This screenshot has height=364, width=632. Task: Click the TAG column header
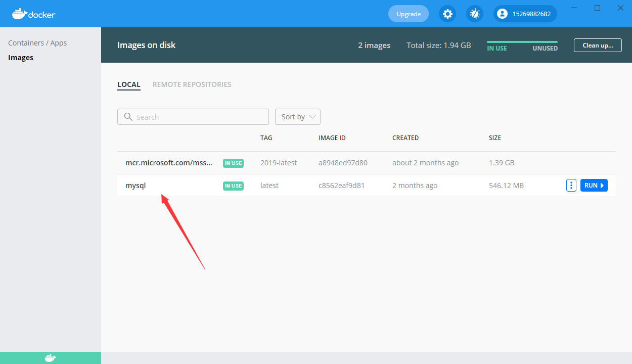pos(266,138)
